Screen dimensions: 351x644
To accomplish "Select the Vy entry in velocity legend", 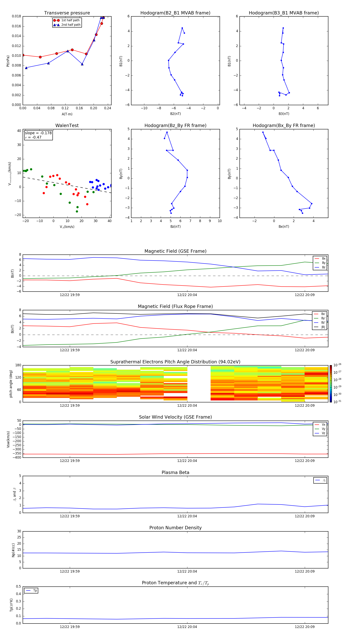I will coord(320,429).
